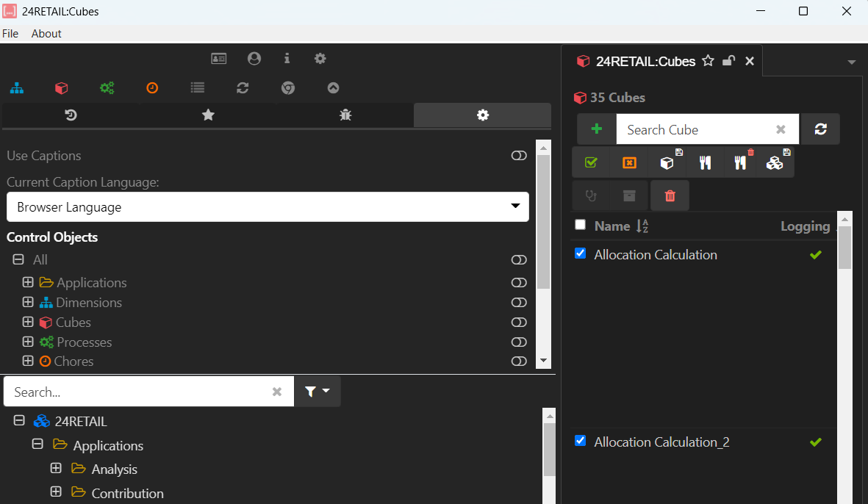Favorite the 24RETAIL:Cubes tab with star icon
Viewport: 868px width, 504px height.
tap(708, 61)
